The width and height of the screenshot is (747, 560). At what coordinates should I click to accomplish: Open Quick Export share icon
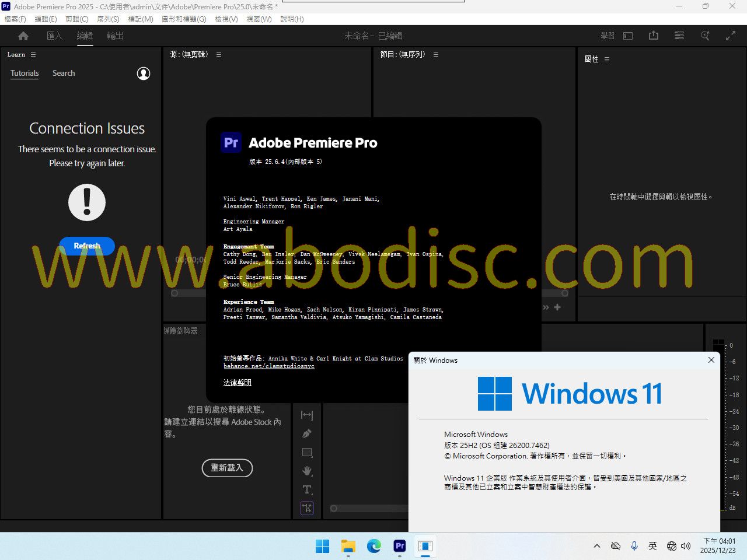(x=654, y=36)
